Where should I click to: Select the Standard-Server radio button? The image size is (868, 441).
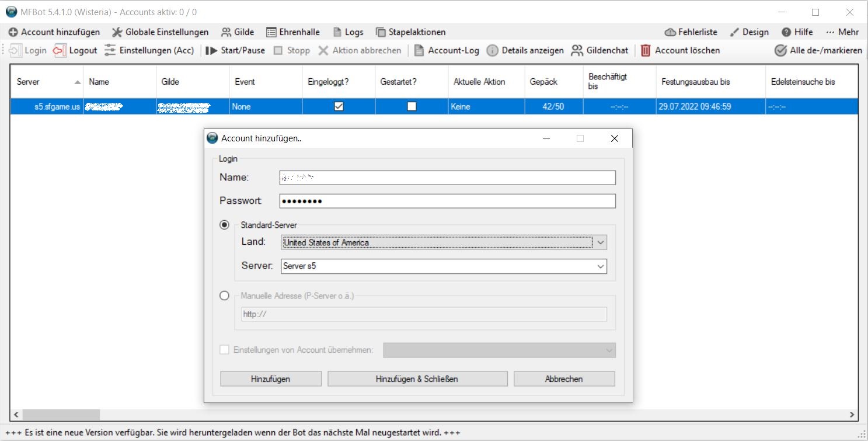point(224,225)
